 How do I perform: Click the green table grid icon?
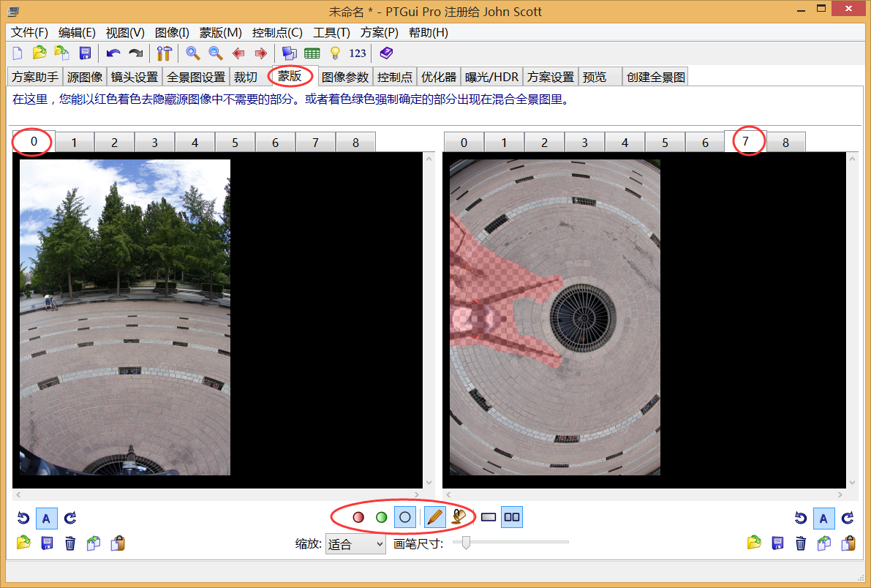point(312,53)
